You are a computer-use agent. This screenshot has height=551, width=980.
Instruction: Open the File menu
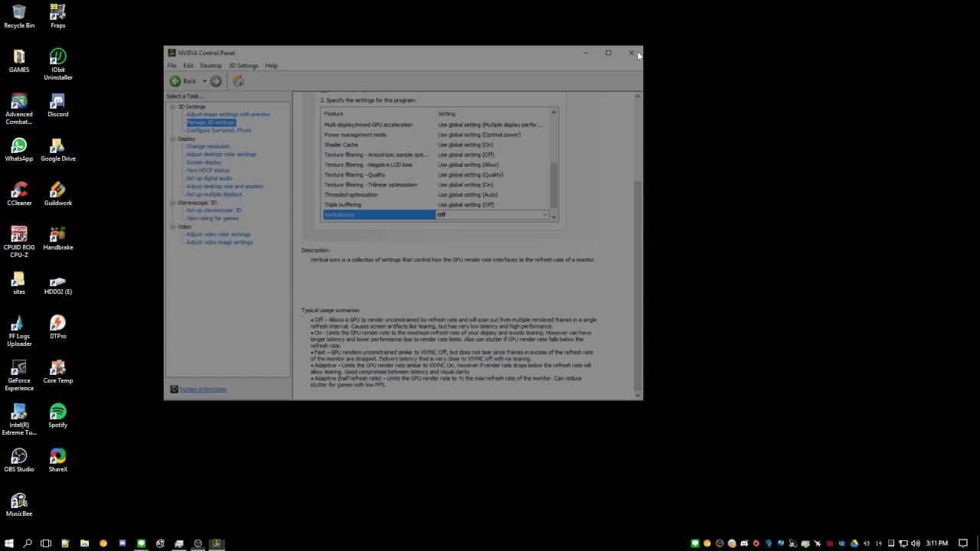[x=171, y=66]
